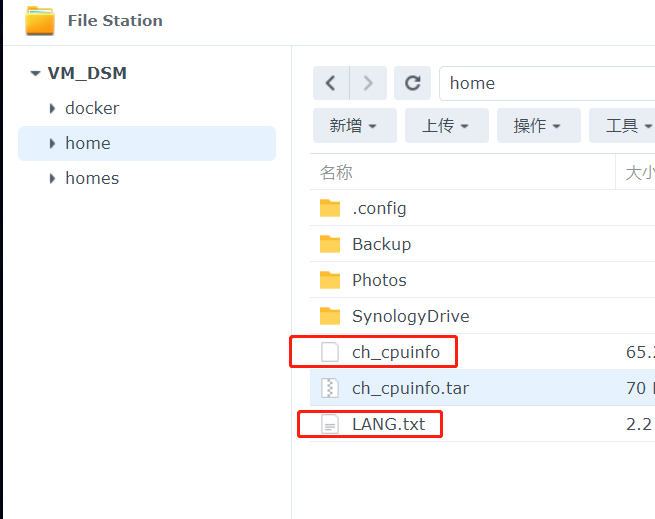This screenshot has width=655, height=519.
Task: Click the home path address field
Action: tap(547, 83)
